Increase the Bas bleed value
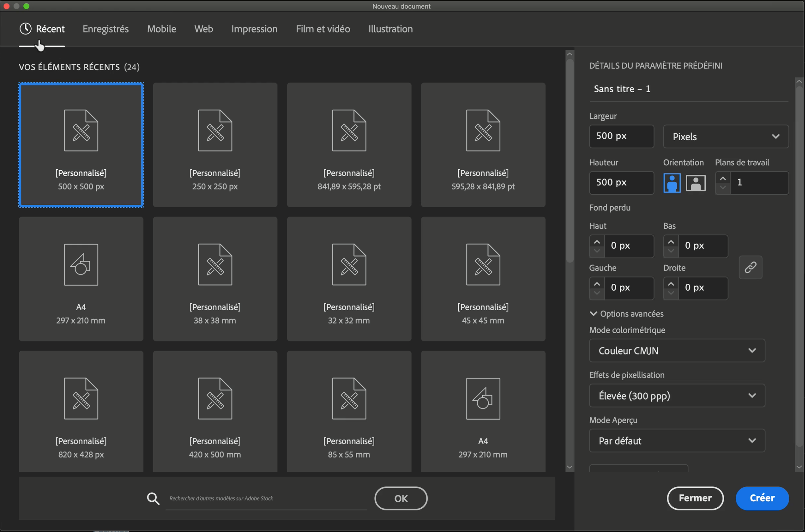This screenshot has height=532, width=805. point(671,242)
